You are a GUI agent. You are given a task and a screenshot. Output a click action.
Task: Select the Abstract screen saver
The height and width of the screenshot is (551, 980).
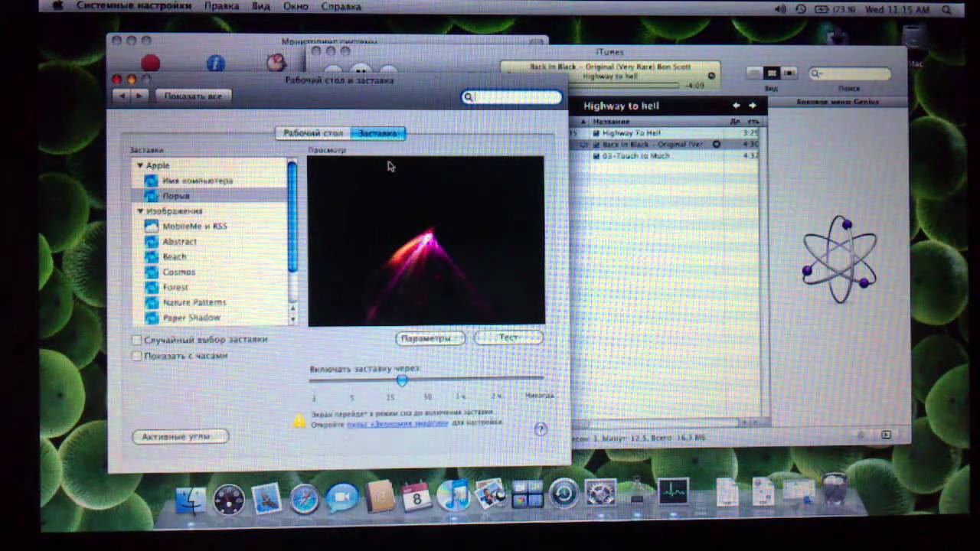tap(179, 242)
